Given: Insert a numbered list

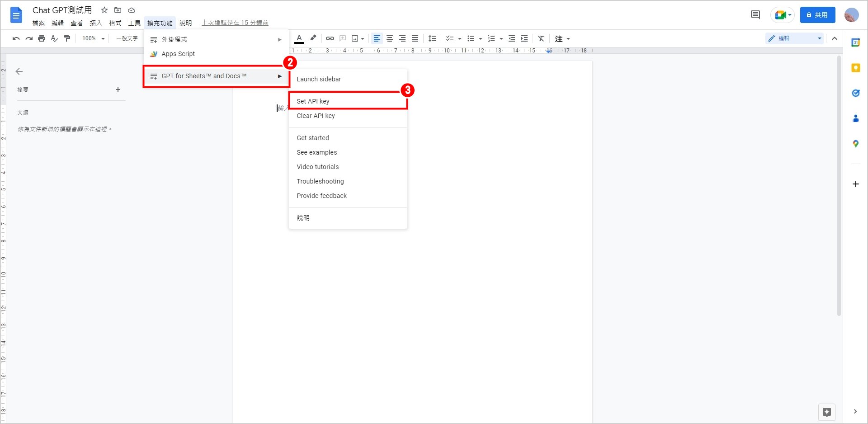Looking at the screenshot, I should click(491, 38).
